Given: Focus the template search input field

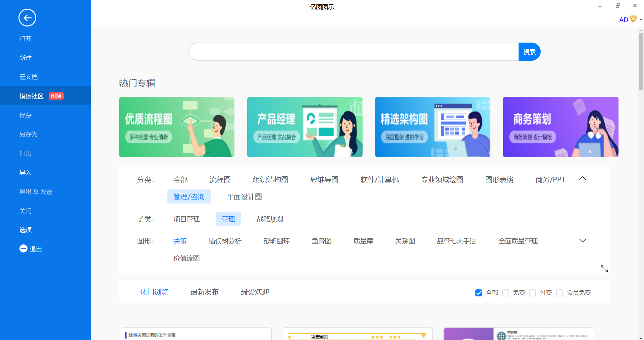Looking at the screenshot, I should 354,52.
